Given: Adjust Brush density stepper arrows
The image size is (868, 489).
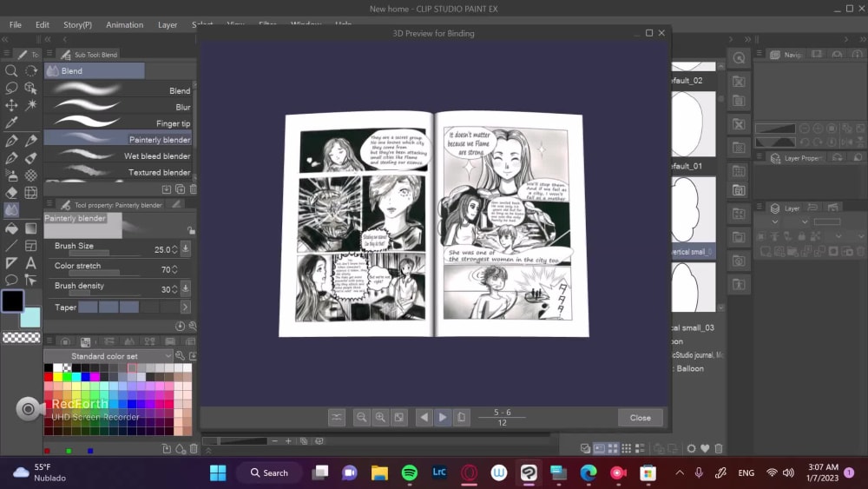Looking at the screenshot, I should (175, 289).
